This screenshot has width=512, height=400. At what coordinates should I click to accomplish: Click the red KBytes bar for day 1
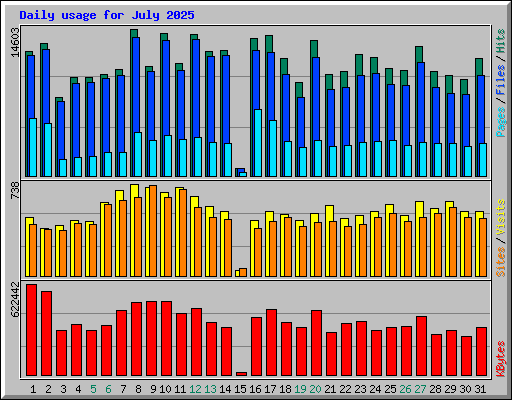(32, 330)
